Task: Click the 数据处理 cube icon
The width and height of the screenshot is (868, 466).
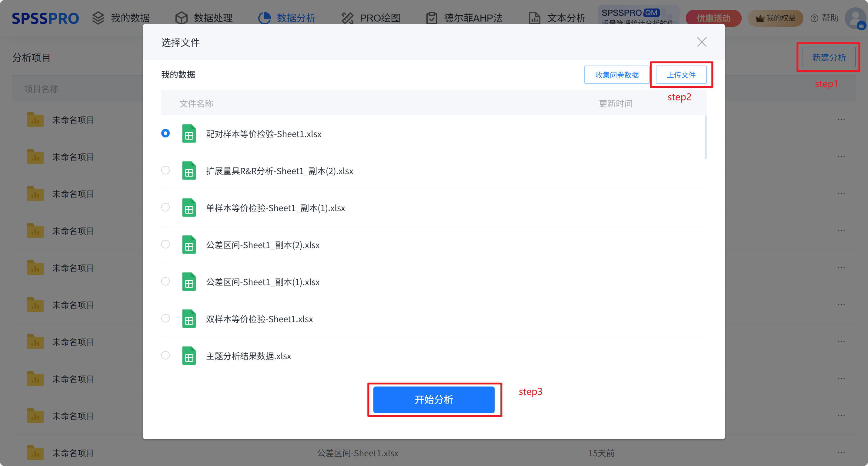Action: [x=181, y=18]
